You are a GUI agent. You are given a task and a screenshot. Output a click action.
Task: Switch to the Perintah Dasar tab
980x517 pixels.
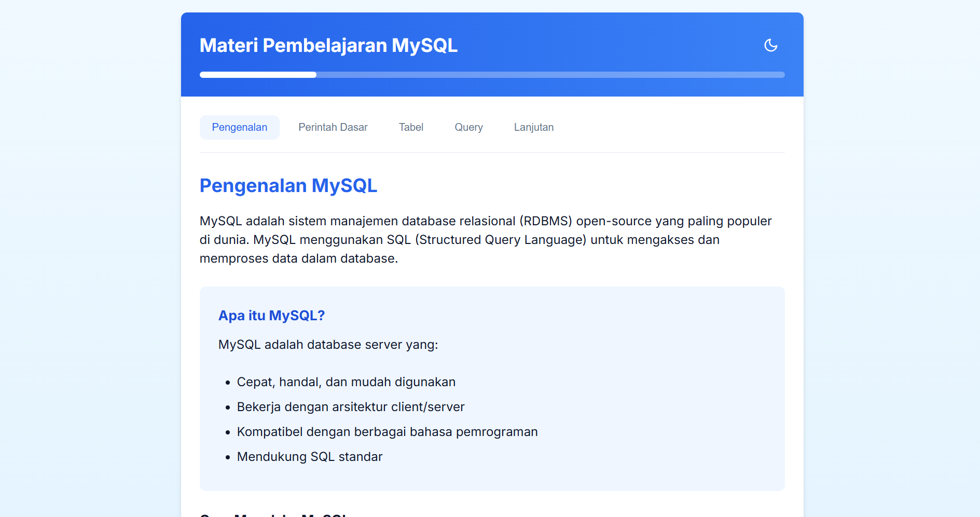pos(333,127)
